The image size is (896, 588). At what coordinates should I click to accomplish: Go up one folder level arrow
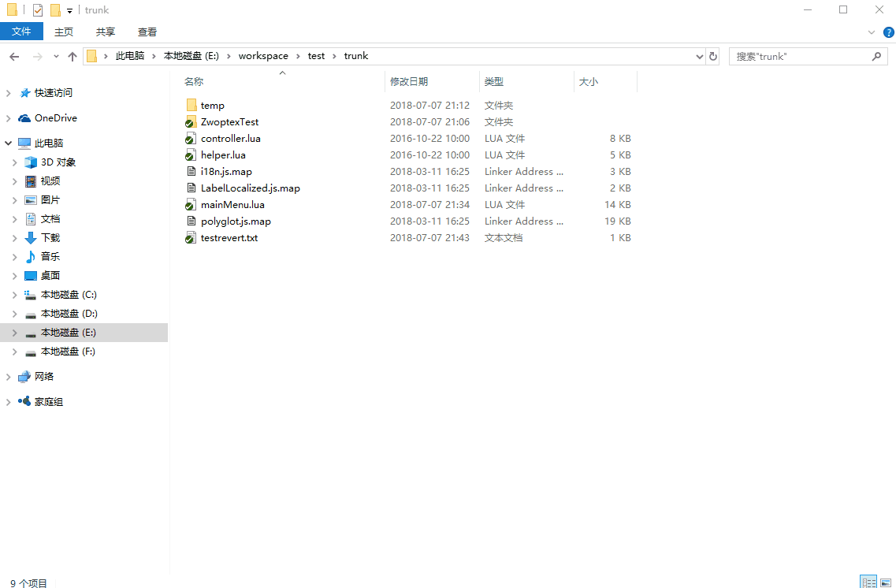72,56
